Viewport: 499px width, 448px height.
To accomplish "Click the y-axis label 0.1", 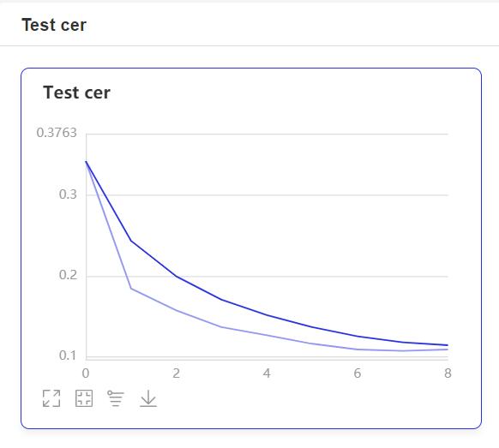I will [x=68, y=355].
